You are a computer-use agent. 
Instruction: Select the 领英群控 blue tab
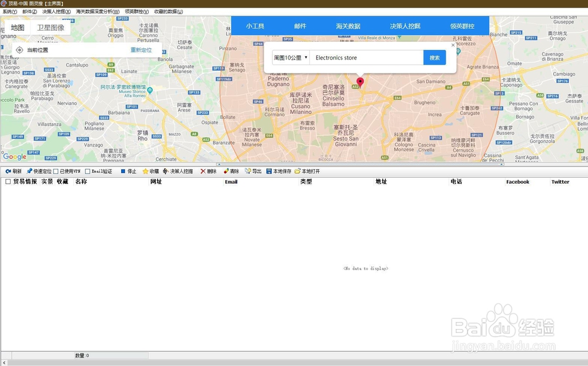pyautogui.click(x=462, y=26)
